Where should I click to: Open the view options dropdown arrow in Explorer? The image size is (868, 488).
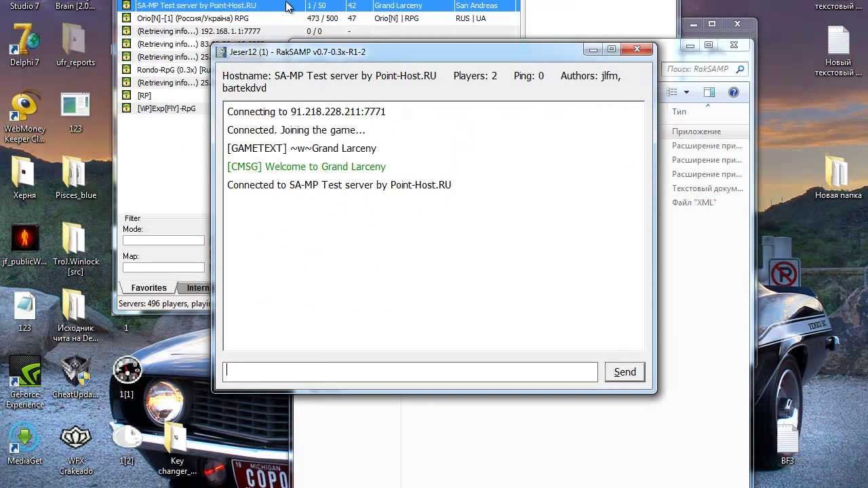pos(686,92)
